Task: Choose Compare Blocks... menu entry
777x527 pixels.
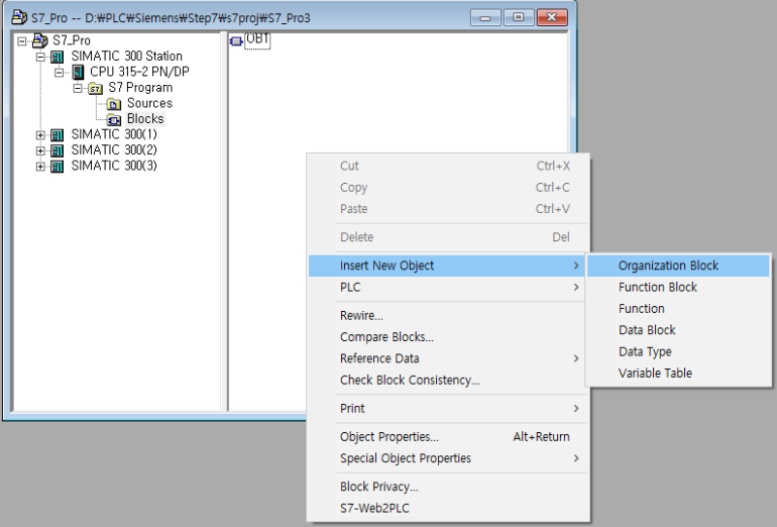Action: 447,337
